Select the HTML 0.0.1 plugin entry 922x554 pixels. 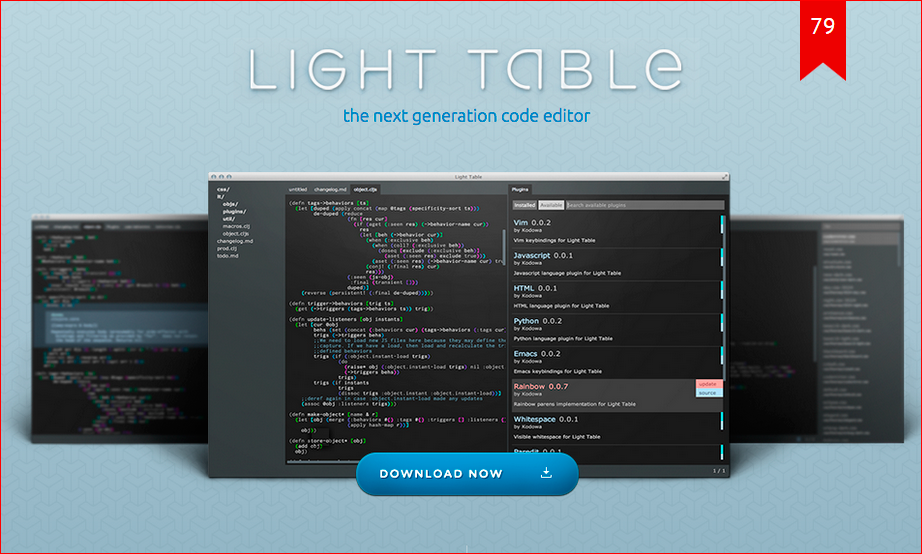tap(616, 297)
